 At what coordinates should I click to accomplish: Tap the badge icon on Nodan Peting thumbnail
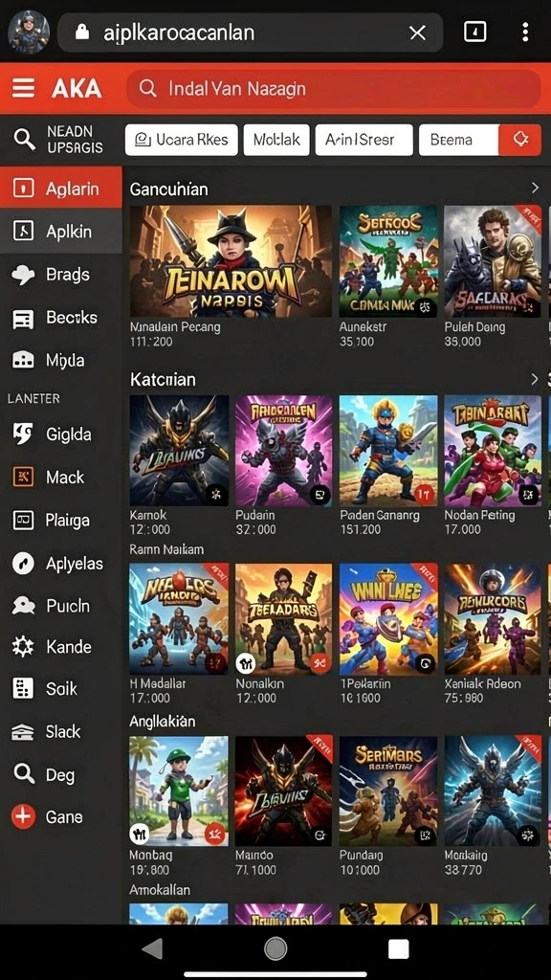point(529,495)
